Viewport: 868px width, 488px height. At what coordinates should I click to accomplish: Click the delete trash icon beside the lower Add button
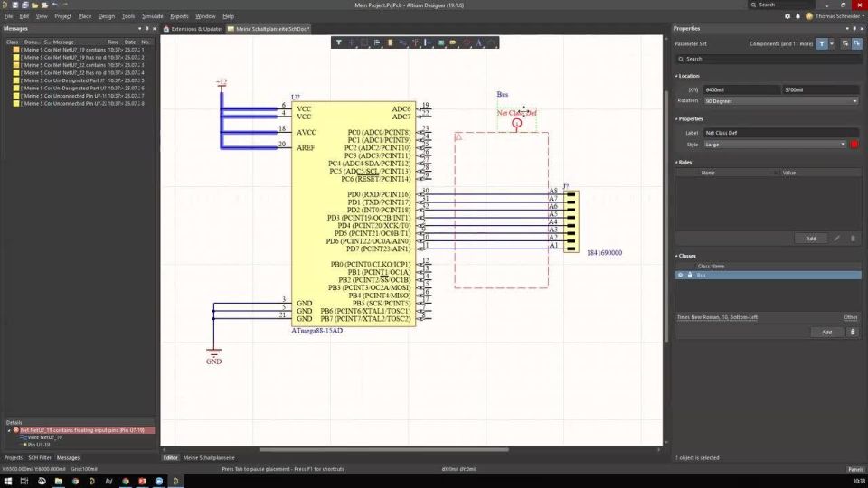(853, 332)
